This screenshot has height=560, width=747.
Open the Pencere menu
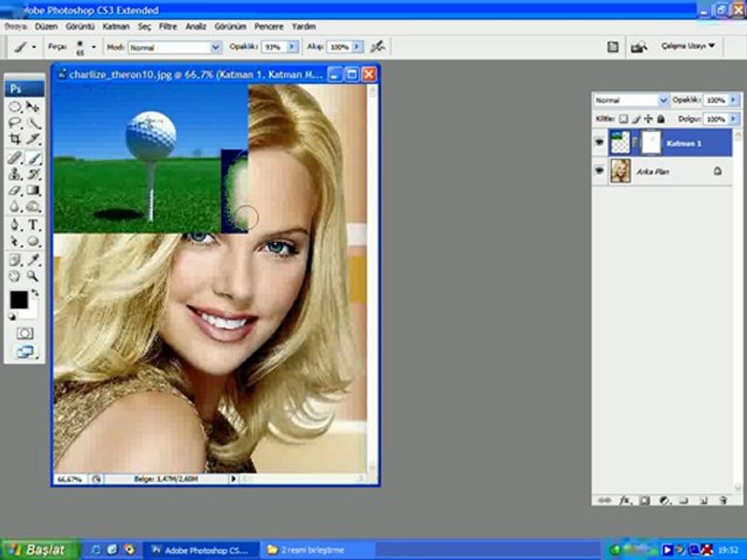coord(269,26)
